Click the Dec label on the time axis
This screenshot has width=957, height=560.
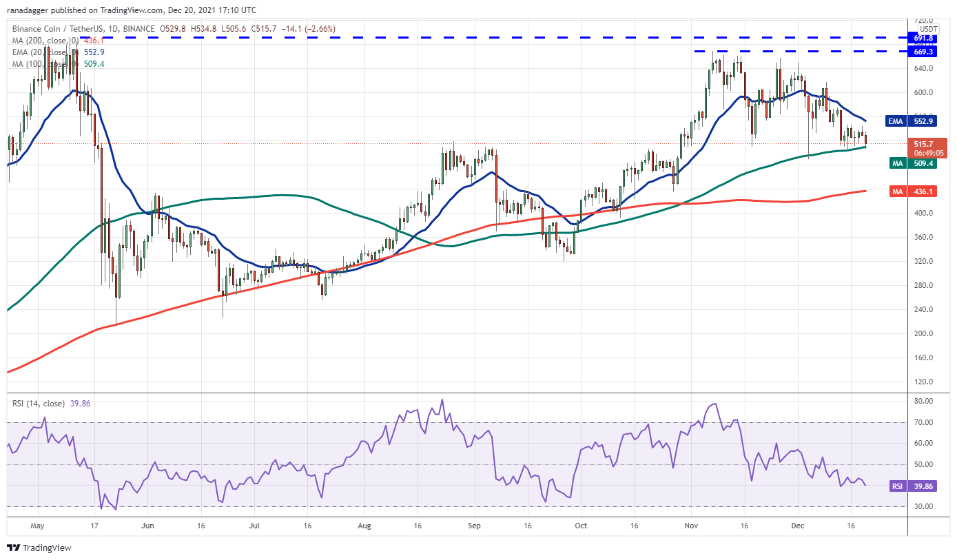(x=797, y=524)
